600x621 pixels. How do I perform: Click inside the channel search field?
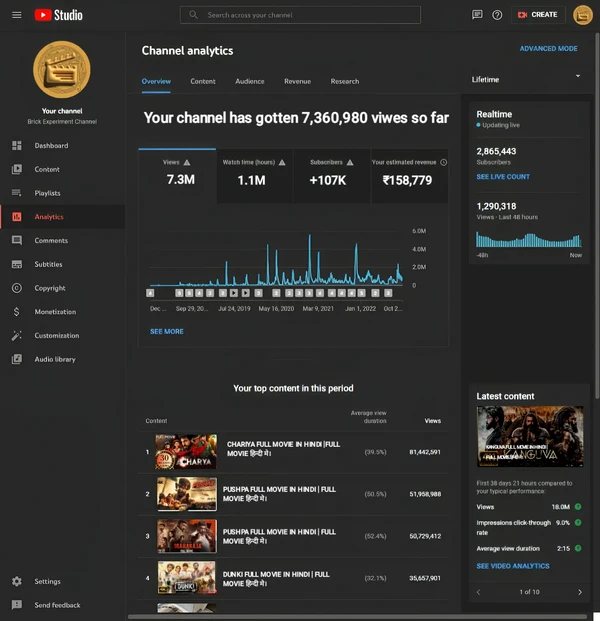[x=300, y=15]
